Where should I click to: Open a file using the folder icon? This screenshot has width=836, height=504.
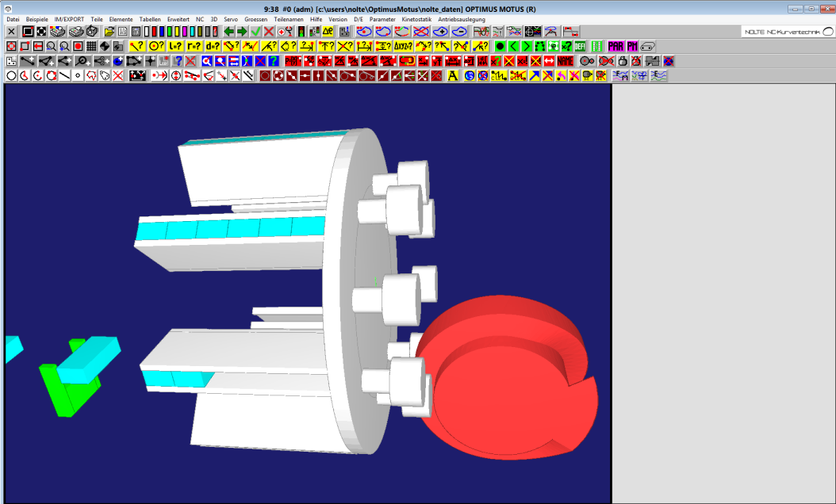point(109,32)
